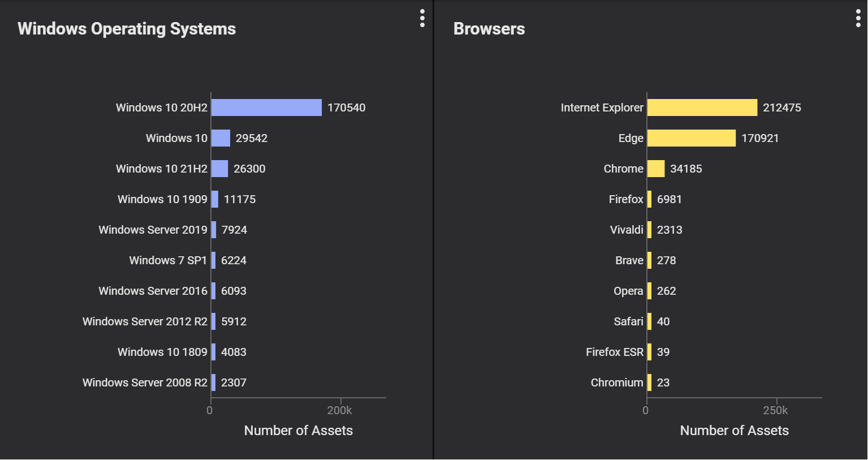Open Windows Operating Systems widget options menu
The height and width of the screenshot is (460, 868).
422,19
